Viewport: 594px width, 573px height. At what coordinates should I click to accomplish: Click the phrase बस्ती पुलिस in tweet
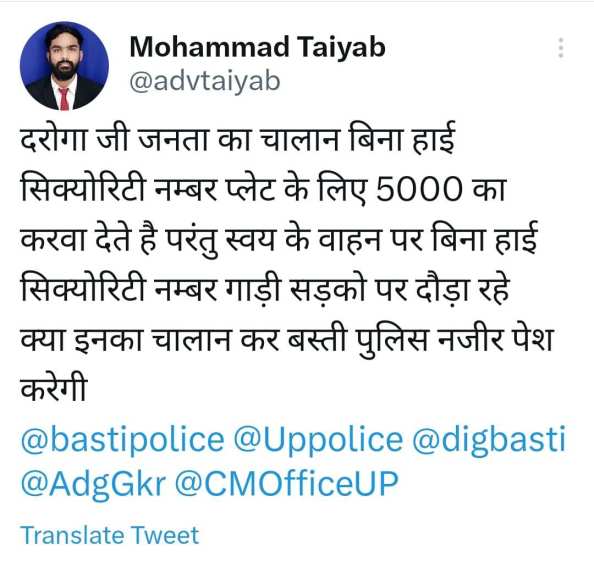coord(358,339)
